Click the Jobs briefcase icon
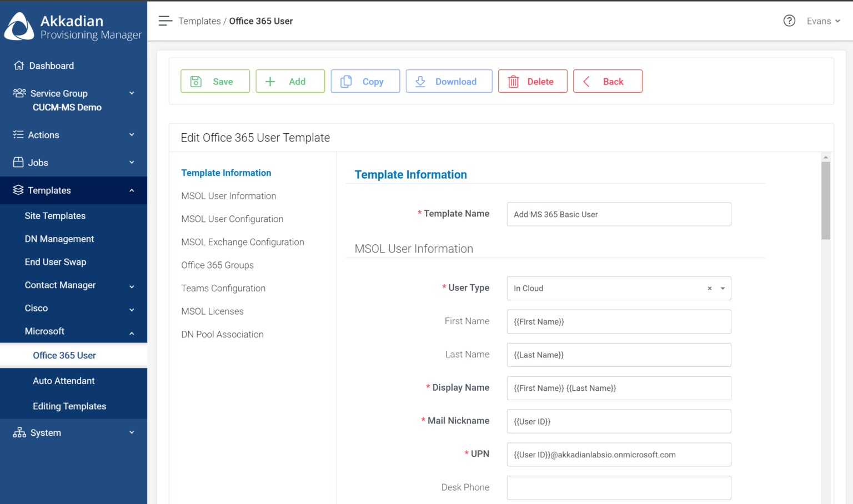Screen dimensions: 853x504 (x=18, y=162)
